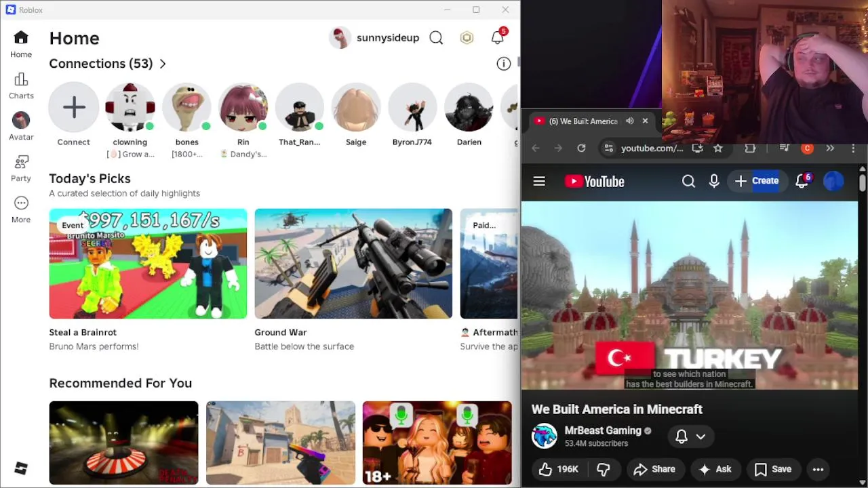Image resolution: width=868 pixels, height=488 pixels.
Task: Open YouTube notifications bell
Action: [x=802, y=180]
